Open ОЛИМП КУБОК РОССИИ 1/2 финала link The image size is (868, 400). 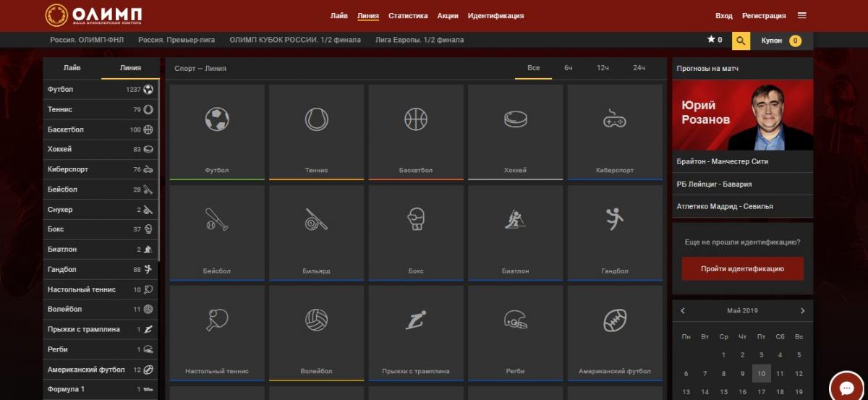[x=295, y=40]
